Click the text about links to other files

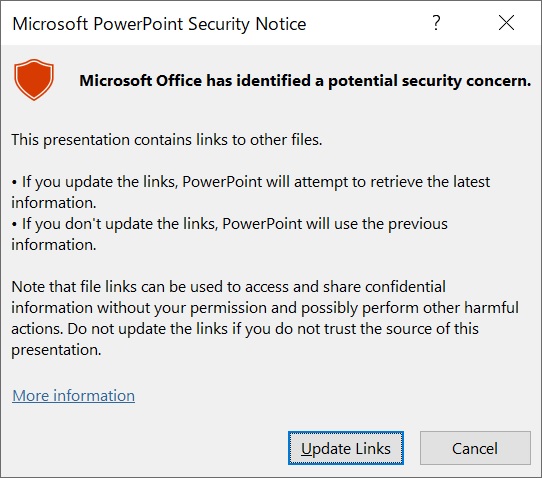tap(167, 140)
